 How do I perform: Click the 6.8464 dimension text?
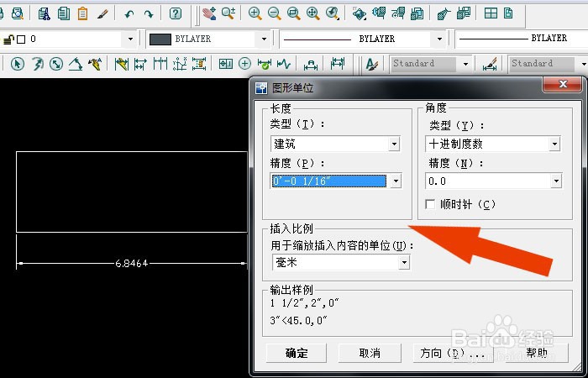(x=132, y=264)
